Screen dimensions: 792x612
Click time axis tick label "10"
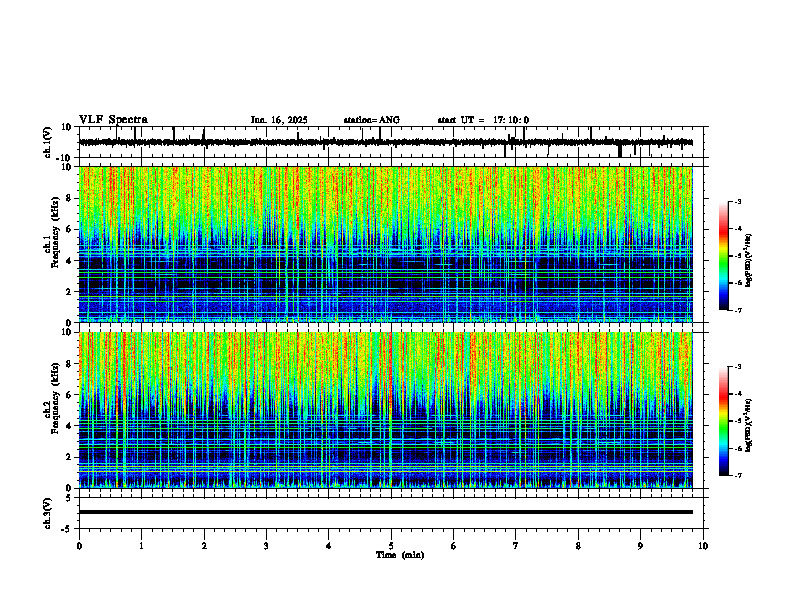click(x=703, y=546)
